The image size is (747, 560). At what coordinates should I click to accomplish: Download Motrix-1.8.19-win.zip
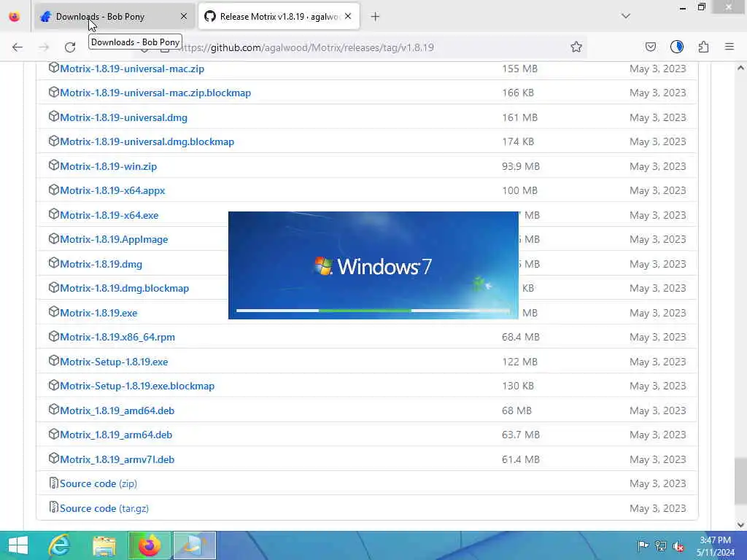pyautogui.click(x=108, y=167)
